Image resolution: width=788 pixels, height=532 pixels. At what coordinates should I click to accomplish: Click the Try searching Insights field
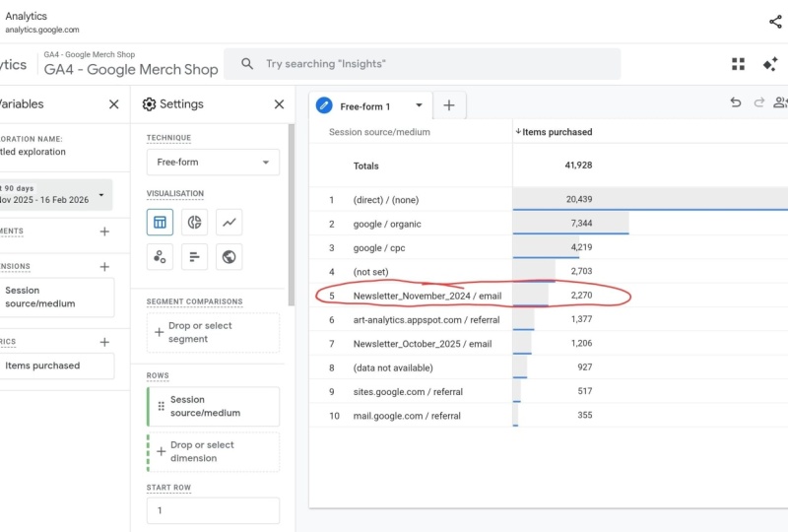click(423, 64)
